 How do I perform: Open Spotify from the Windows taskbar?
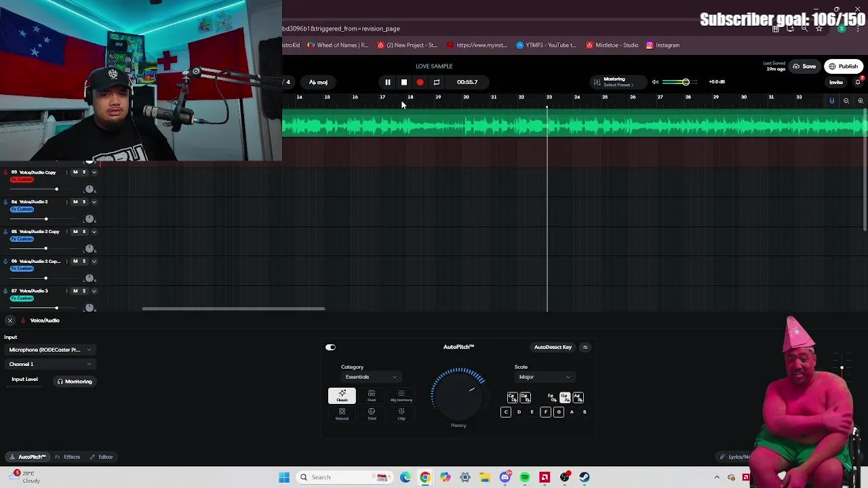point(525,477)
